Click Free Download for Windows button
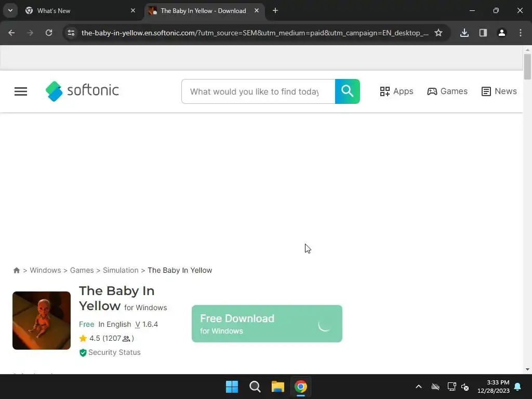Screen dimensions: 532x399 (x=267, y=324)
